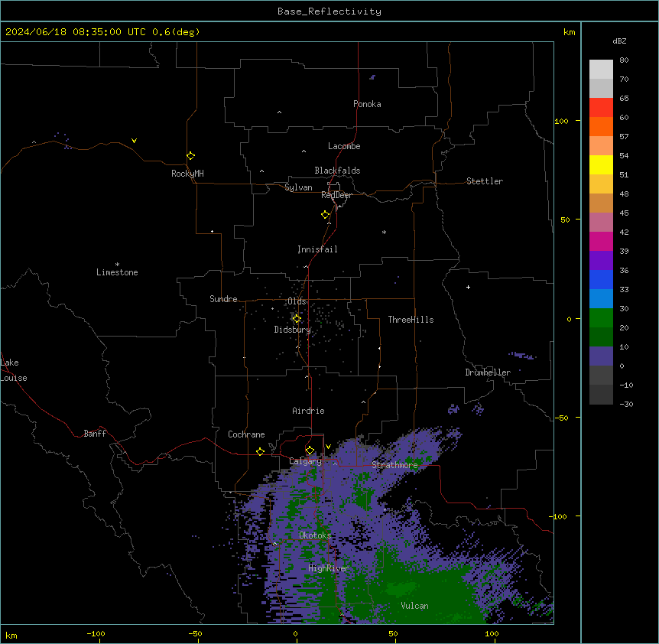Screen dimensions: 659x644
Task: Click the Innisfail label
Action: 317,249
